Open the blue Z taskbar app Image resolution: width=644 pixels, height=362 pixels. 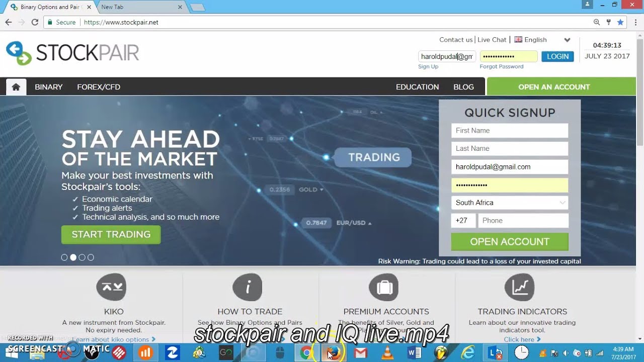pos(173,353)
